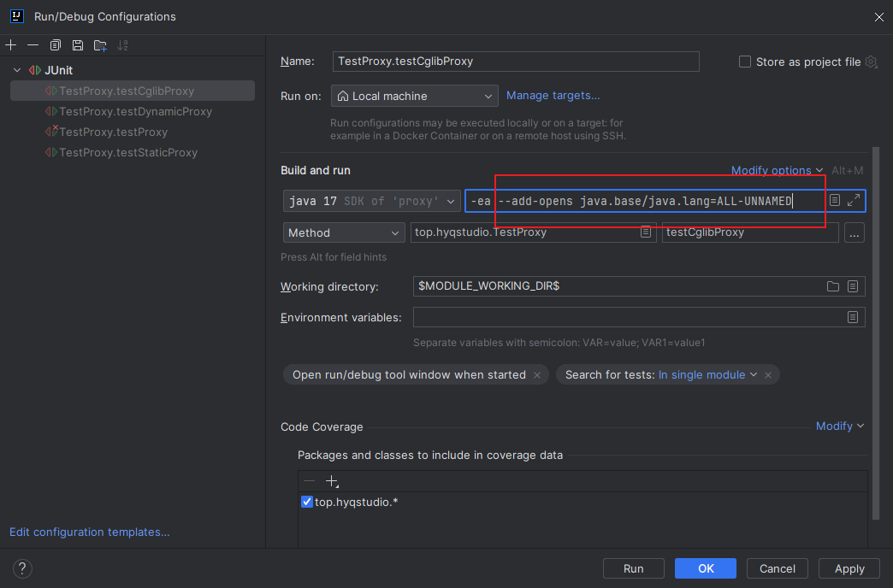The image size is (893, 588).
Task: Enable Store as project file checkbox
Action: pos(744,62)
